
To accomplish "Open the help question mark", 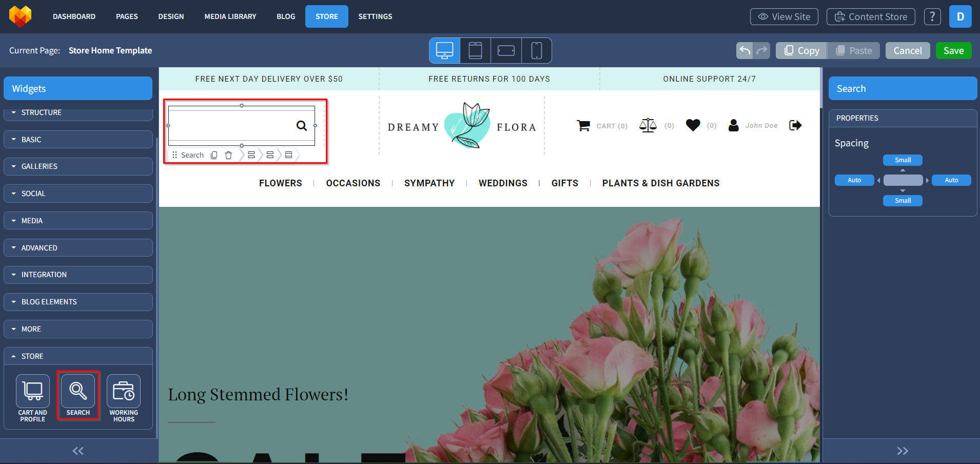I will click(x=932, y=16).
